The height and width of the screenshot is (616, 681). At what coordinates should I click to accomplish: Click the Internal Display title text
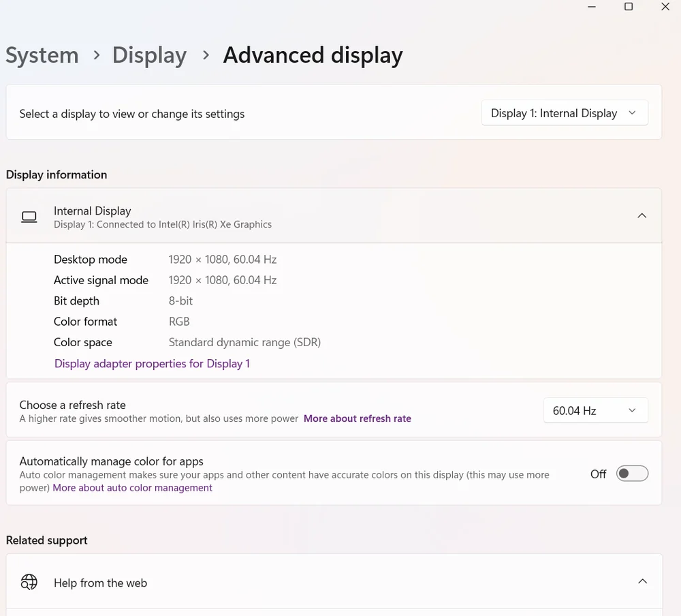click(92, 211)
